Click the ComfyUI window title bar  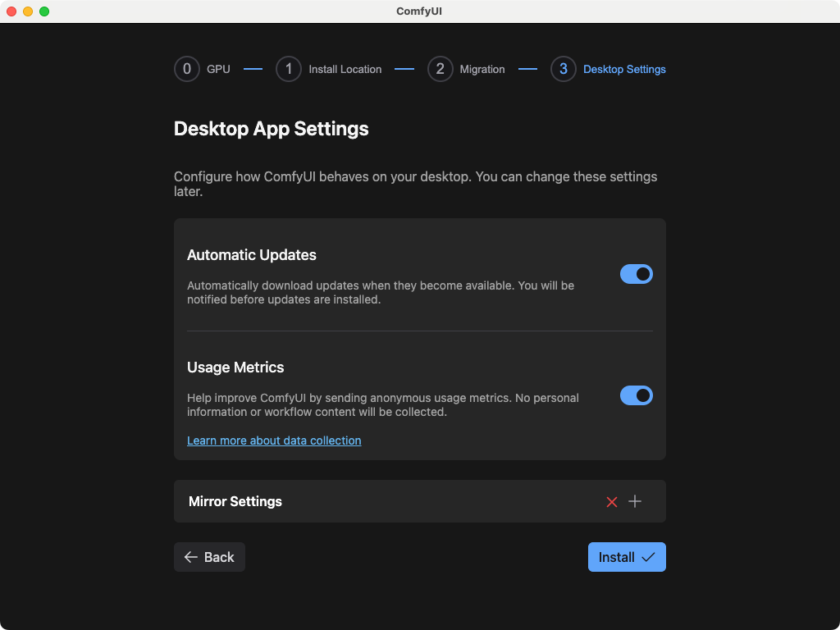[420, 11]
